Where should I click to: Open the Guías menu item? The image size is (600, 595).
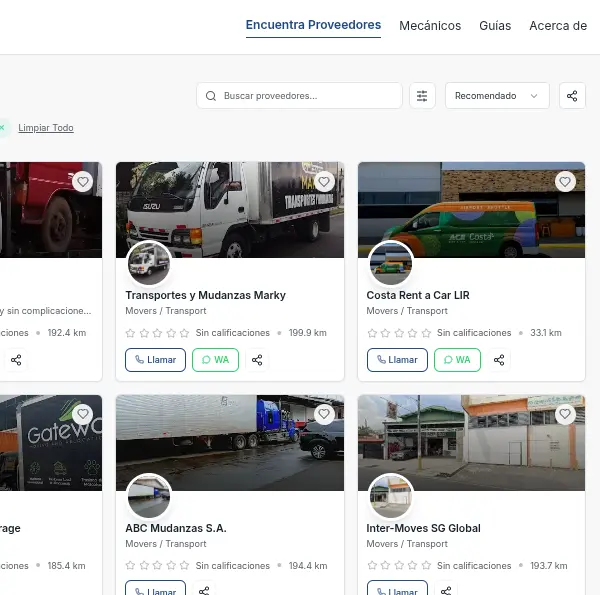[x=495, y=26]
